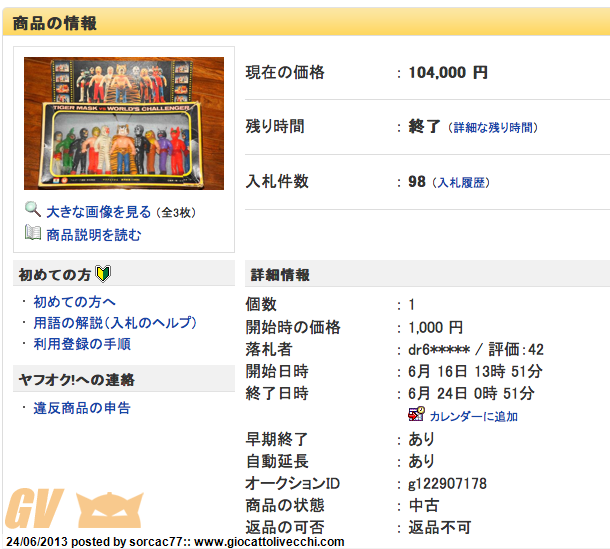The width and height of the screenshot is (610, 549).
Task: Click the 商品の情報 section header
Action: click(55, 22)
